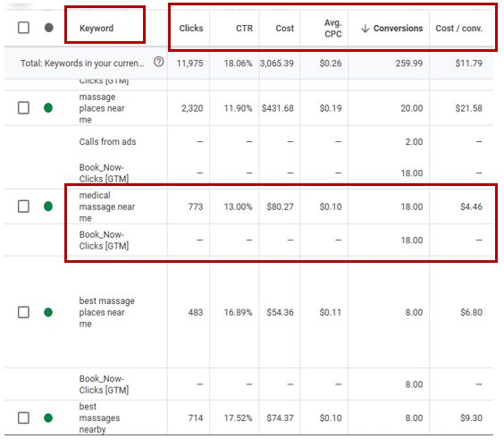
Task: Click the 2.00 conversions for Calls from ads
Action: (x=414, y=142)
